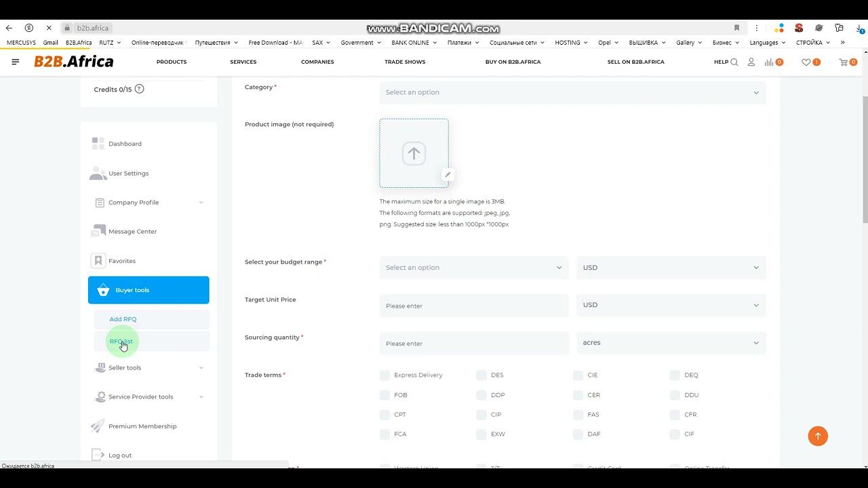
Task: Open the COMPANIES menu
Action: pos(317,62)
